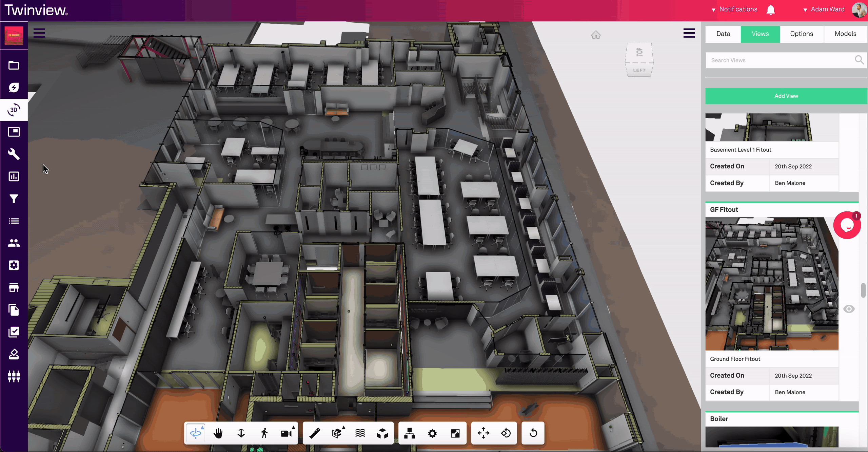Select the Pan hand tool
This screenshot has height=452, width=868.
tap(218, 433)
